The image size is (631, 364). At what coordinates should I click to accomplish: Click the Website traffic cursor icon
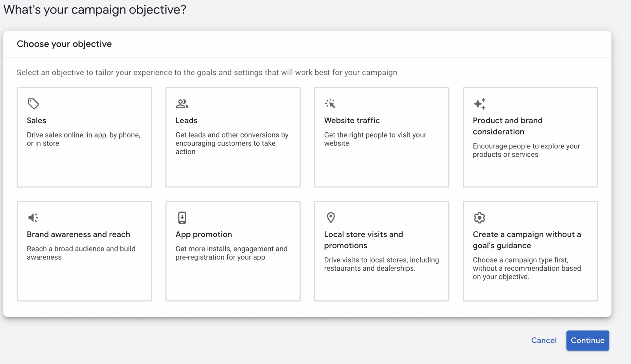[330, 104]
